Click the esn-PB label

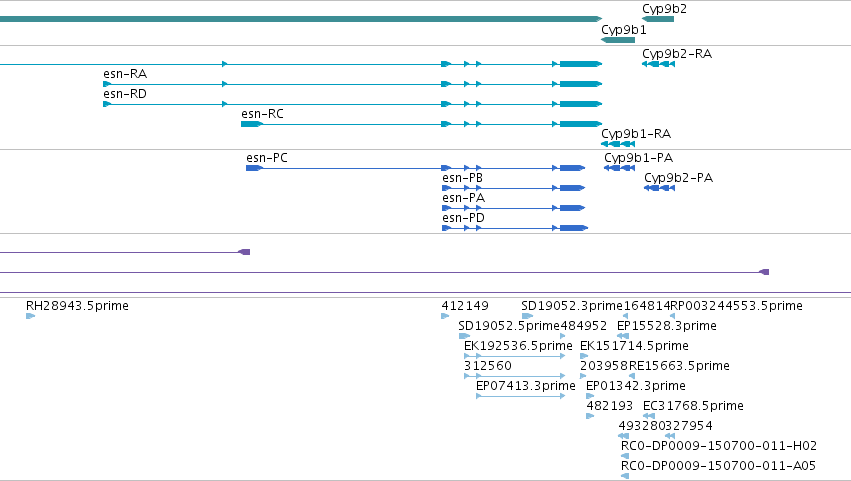(462, 178)
